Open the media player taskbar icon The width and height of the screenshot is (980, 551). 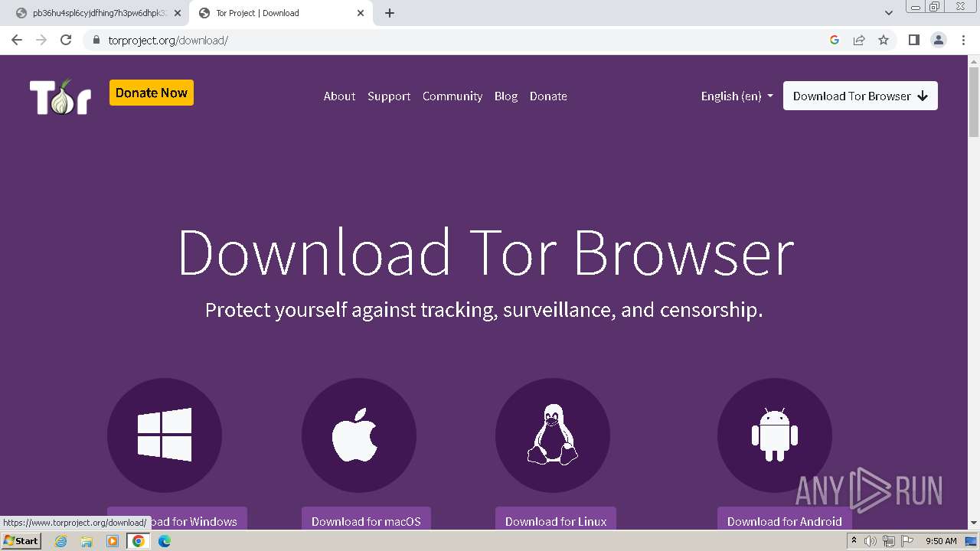(x=113, y=541)
